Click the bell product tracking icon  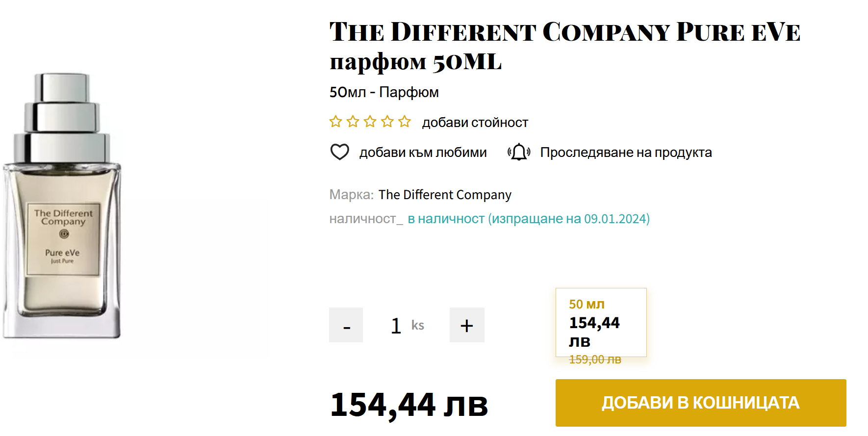(x=518, y=152)
